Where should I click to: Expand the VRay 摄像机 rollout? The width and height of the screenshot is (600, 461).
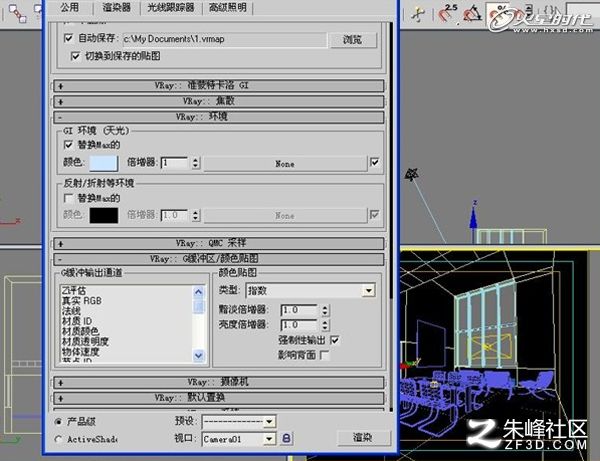[218, 382]
